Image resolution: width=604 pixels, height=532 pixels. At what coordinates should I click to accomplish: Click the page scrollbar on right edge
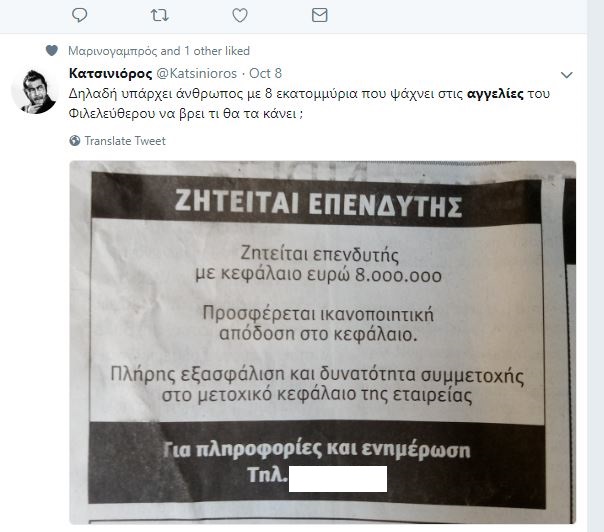pos(596,266)
